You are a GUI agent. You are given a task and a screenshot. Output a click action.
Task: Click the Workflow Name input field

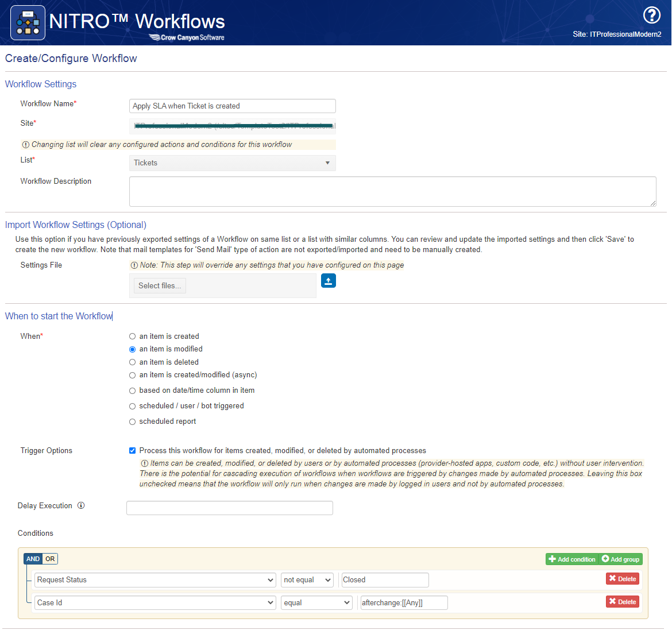coord(232,106)
